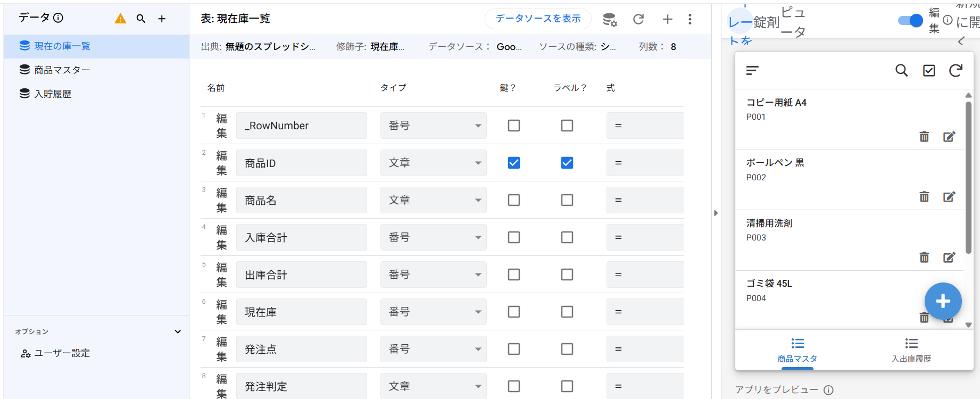Image resolution: width=980 pixels, height=399 pixels.
Task: Click the formula field for 現在庫
Action: [645, 312]
